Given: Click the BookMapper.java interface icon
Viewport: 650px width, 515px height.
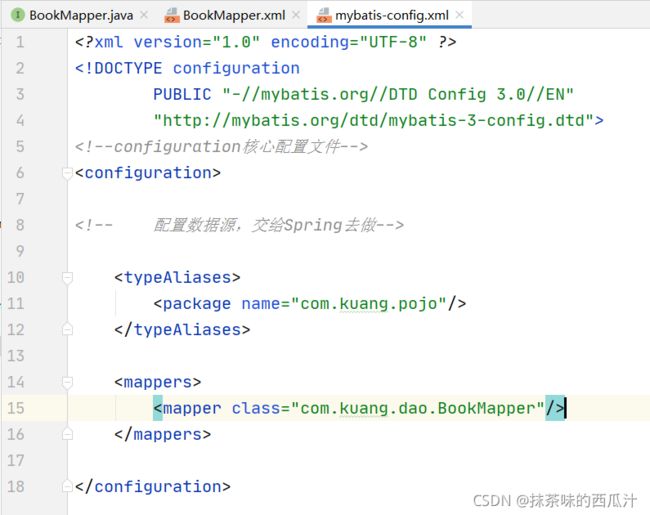Looking at the screenshot, I should tap(18, 15).
